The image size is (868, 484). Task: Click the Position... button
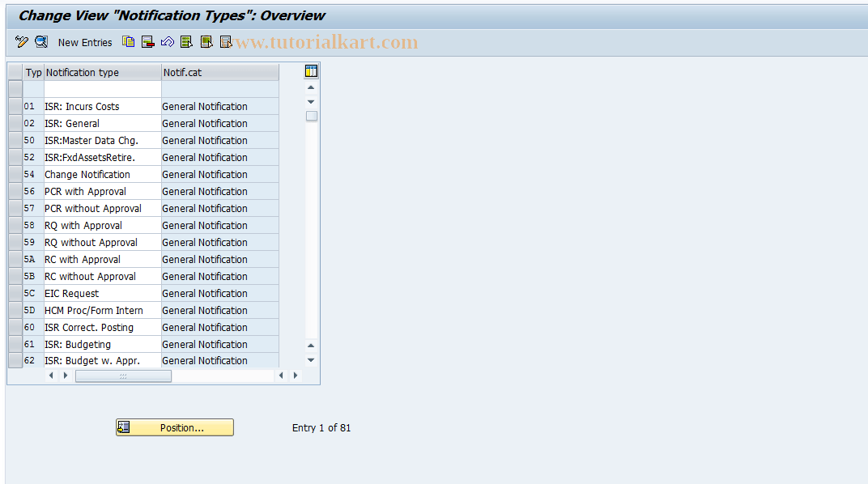(175, 427)
